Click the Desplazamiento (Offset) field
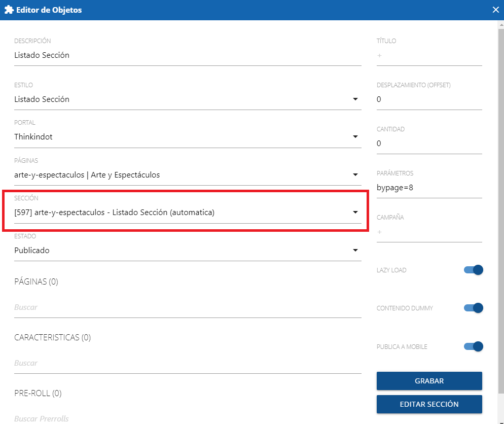The width and height of the screenshot is (504, 424). click(x=429, y=99)
